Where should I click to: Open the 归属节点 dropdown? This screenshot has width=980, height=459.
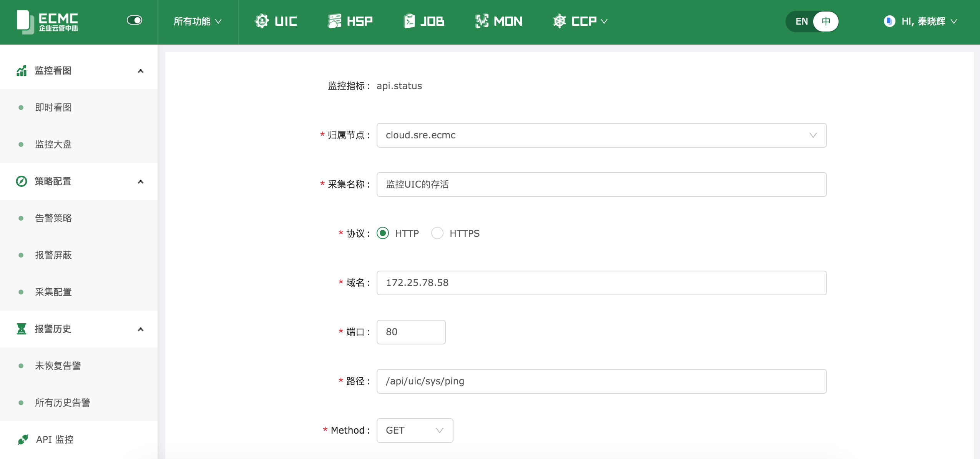pos(601,135)
